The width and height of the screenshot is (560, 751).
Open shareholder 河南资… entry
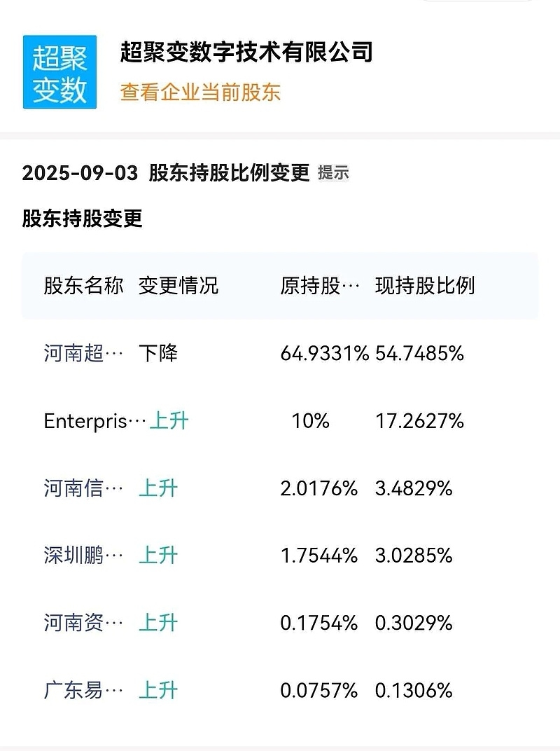point(83,623)
